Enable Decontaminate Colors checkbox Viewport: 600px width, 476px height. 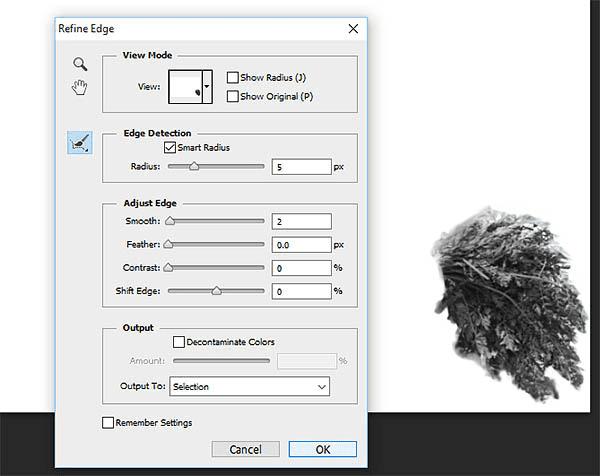179,342
